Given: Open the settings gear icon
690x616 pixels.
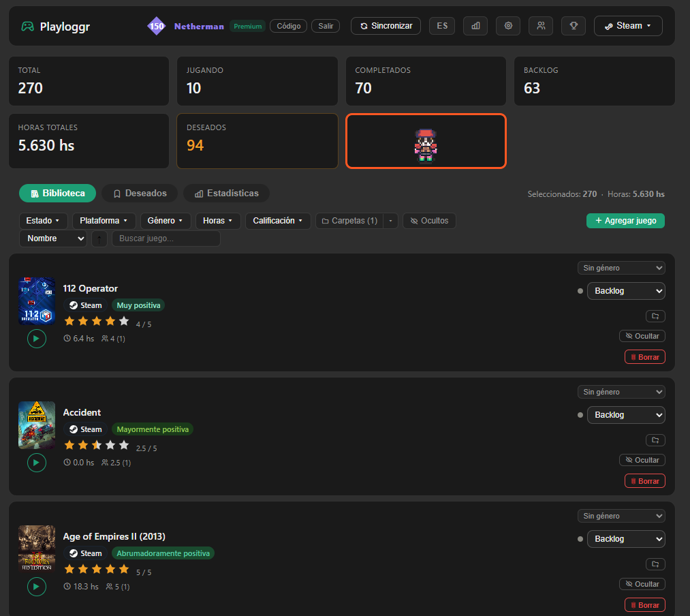Looking at the screenshot, I should tap(508, 26).
